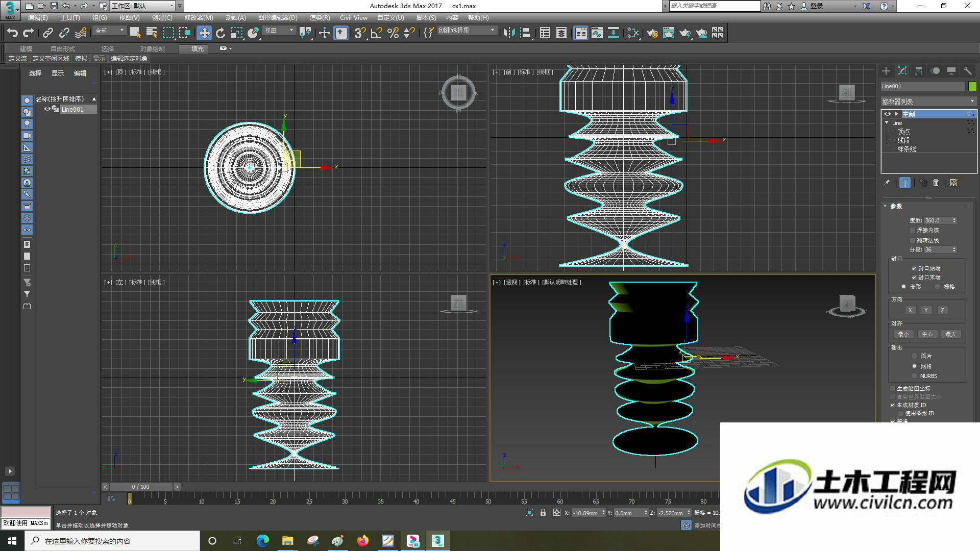
Task: Enable Generate Mapping Coords checkbox
Action: (893, 389)
